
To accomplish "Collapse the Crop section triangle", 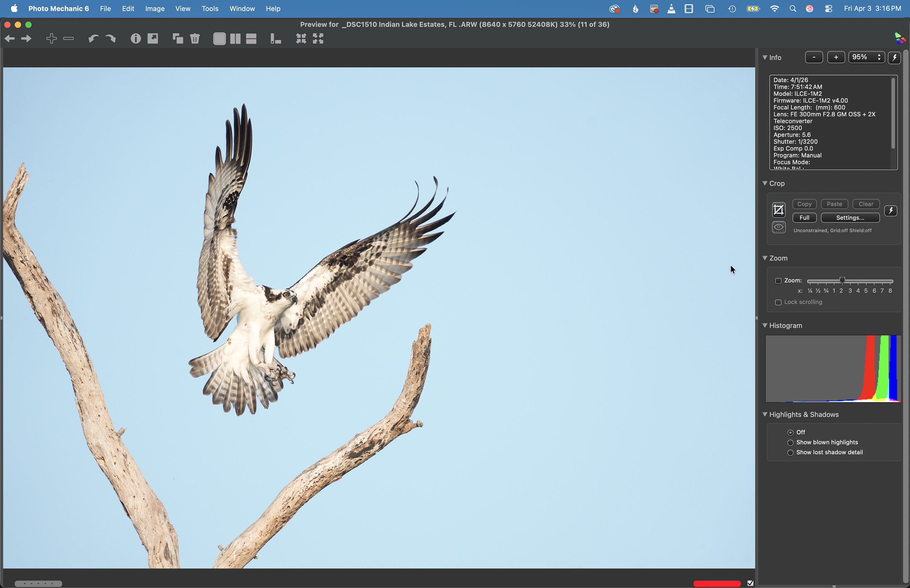I will click(765, 183).
